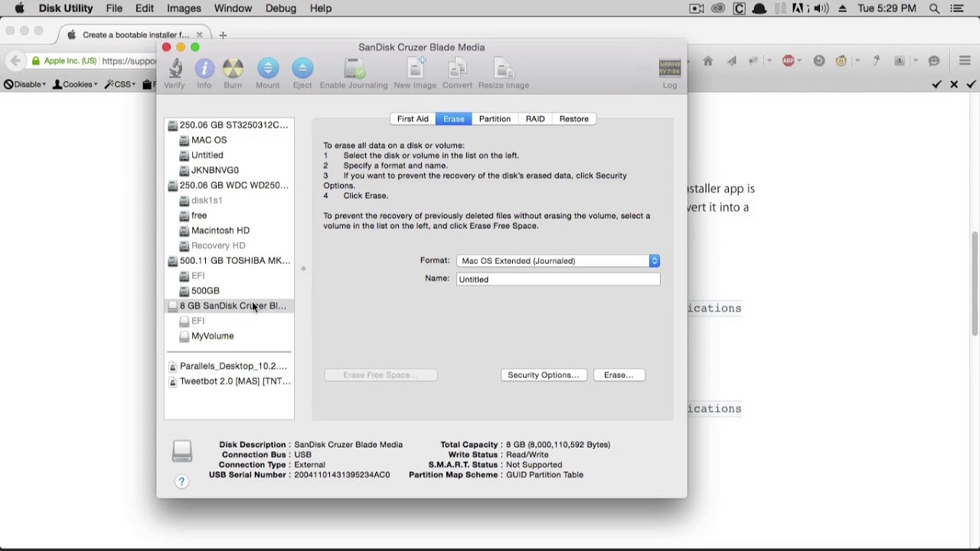Click the volume icon in menu bar
This screenshot has width=980, height=551.
(x=821, y=8)
